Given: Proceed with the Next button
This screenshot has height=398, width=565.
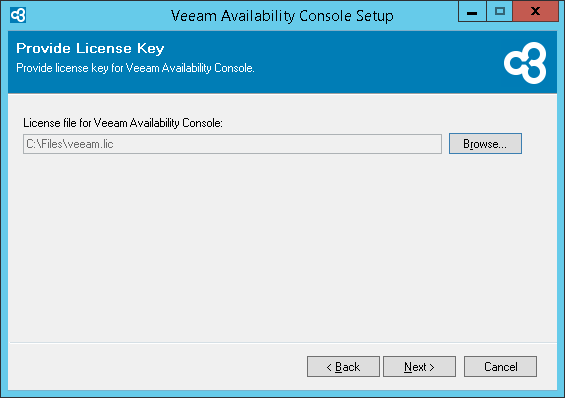Looking at the screenshot, I should coord(419,367).
